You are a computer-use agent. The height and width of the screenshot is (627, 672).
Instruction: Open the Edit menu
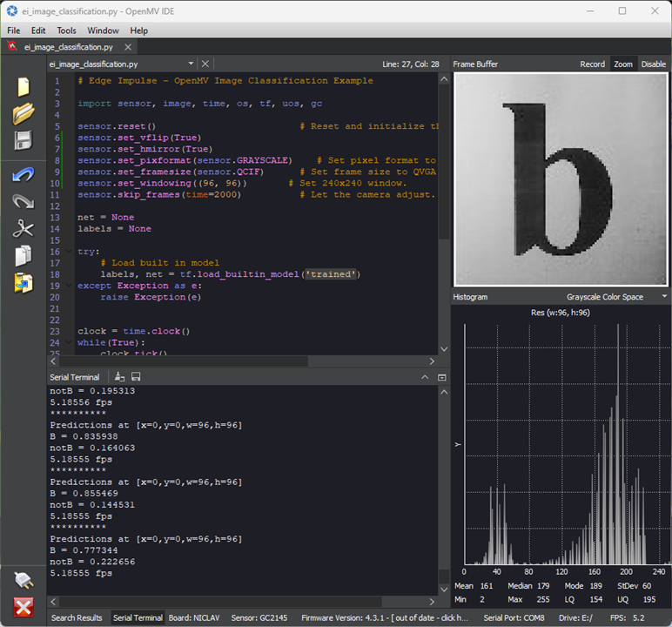[38, 30]
